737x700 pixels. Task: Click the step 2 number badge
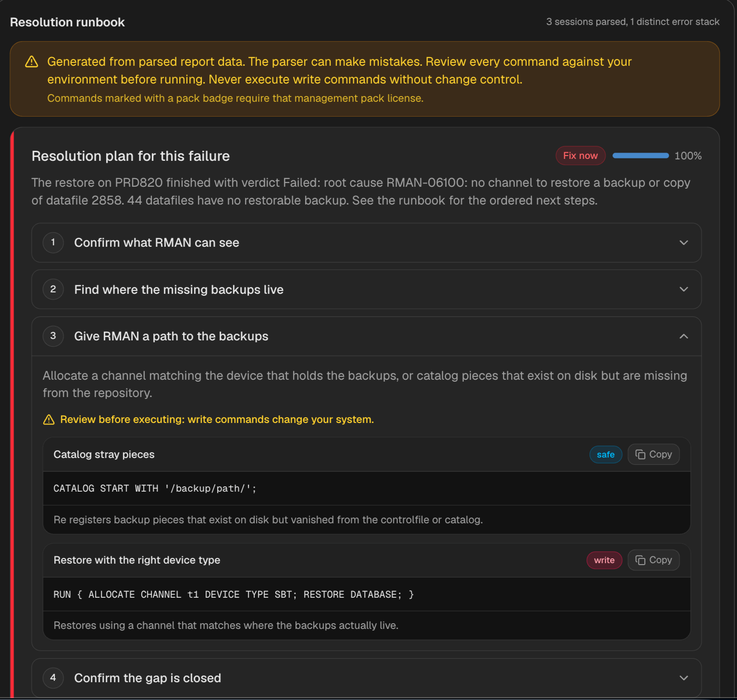[53, 289]
